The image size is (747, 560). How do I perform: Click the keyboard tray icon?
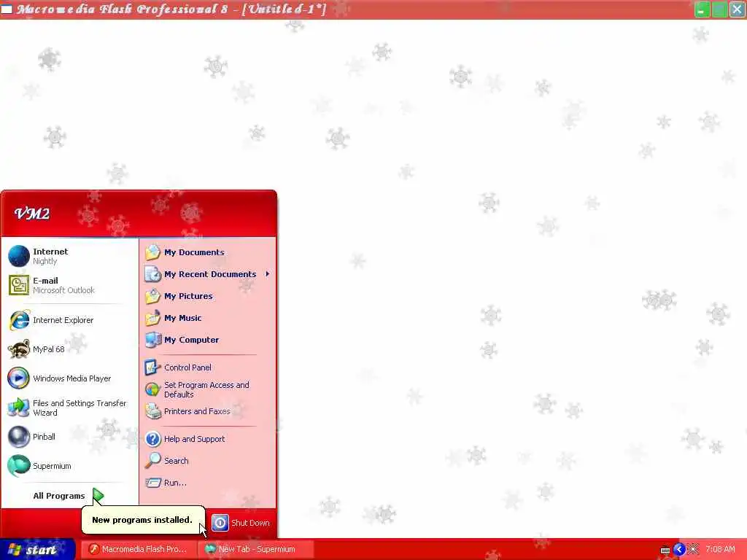(665, 550)
